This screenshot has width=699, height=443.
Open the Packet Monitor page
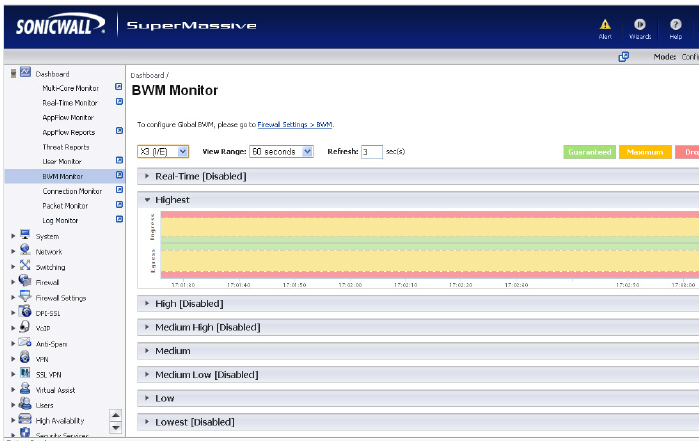point(66,206)
